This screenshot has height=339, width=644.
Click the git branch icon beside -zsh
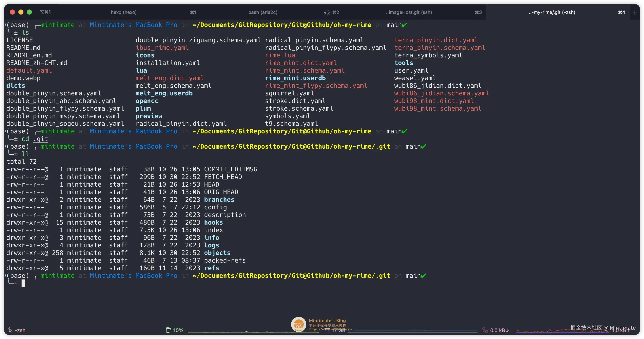11,330
